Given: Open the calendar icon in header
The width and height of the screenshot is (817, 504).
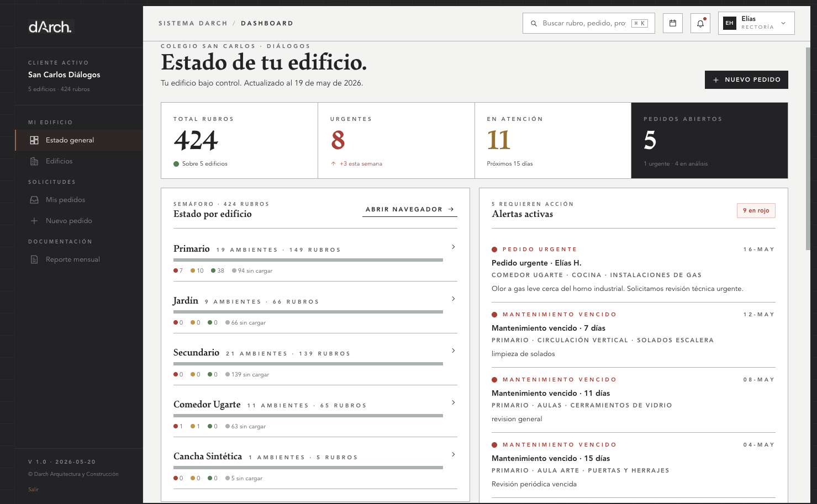Looking at the screenshot, I should pos(673,23).
